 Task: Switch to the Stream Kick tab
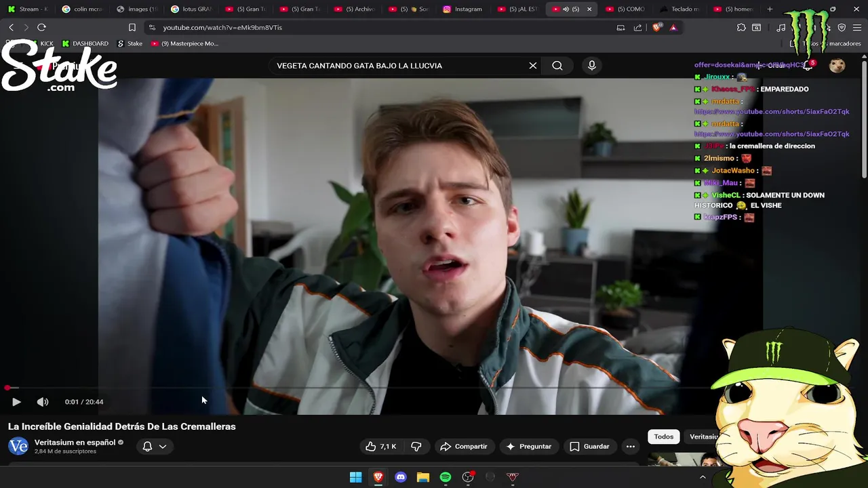[27, 9]
